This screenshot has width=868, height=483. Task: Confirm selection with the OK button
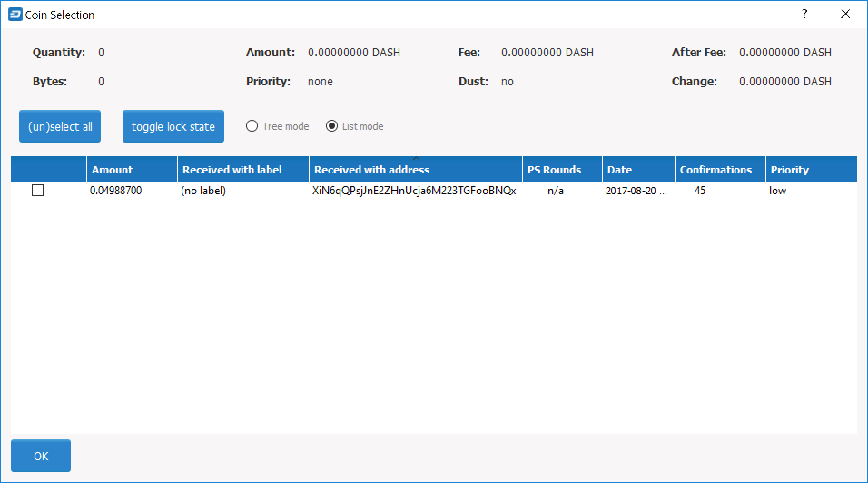point(41,456)
